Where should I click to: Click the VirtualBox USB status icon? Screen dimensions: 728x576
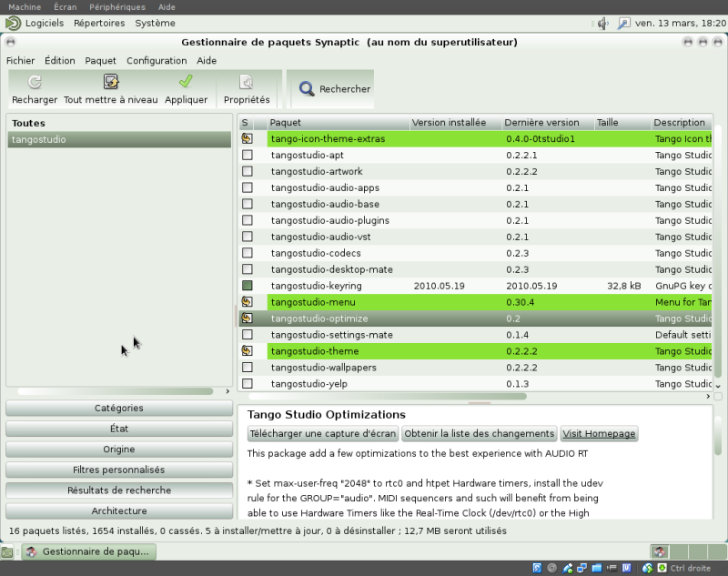click(x=567, y=568)
